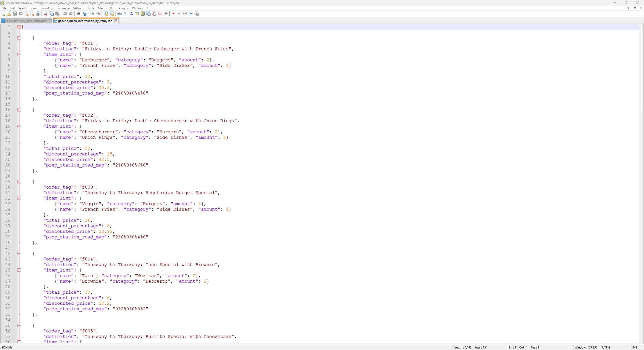Toggle synchronize horizontal scrolling icon
The height and width of the screenshot is (350, 644).
(112, 14)
